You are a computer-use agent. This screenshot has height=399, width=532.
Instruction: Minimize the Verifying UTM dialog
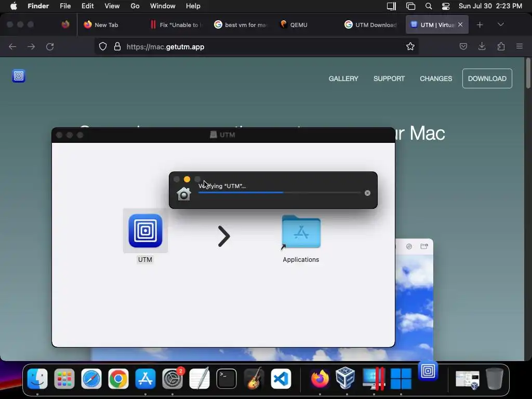coord(187,179)
